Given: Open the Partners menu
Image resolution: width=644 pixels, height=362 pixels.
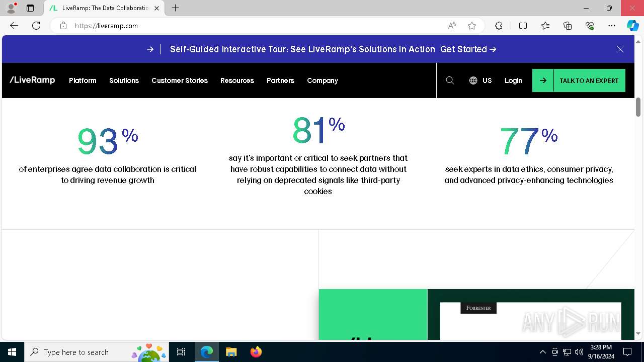Looking at the screenshot, I should pyautogui.click(x=280, y=80).
